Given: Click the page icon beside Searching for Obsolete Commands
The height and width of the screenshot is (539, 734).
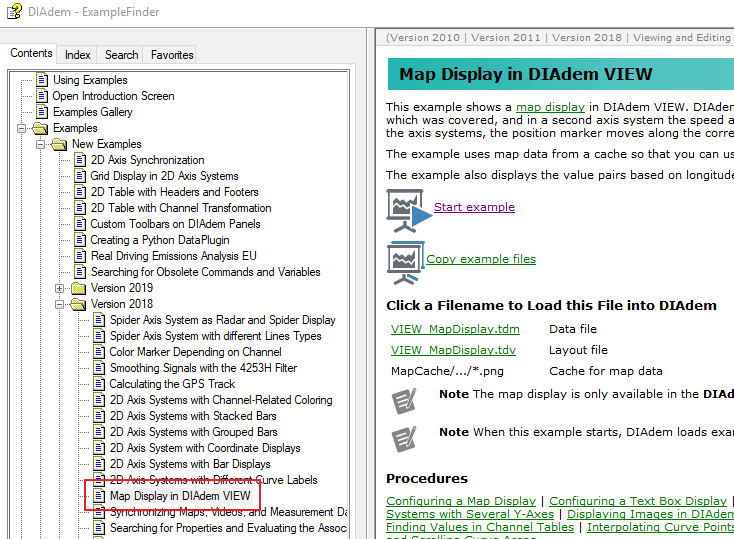Looking at the screenshot, I should pyautogui.click(x=80, y=272).
